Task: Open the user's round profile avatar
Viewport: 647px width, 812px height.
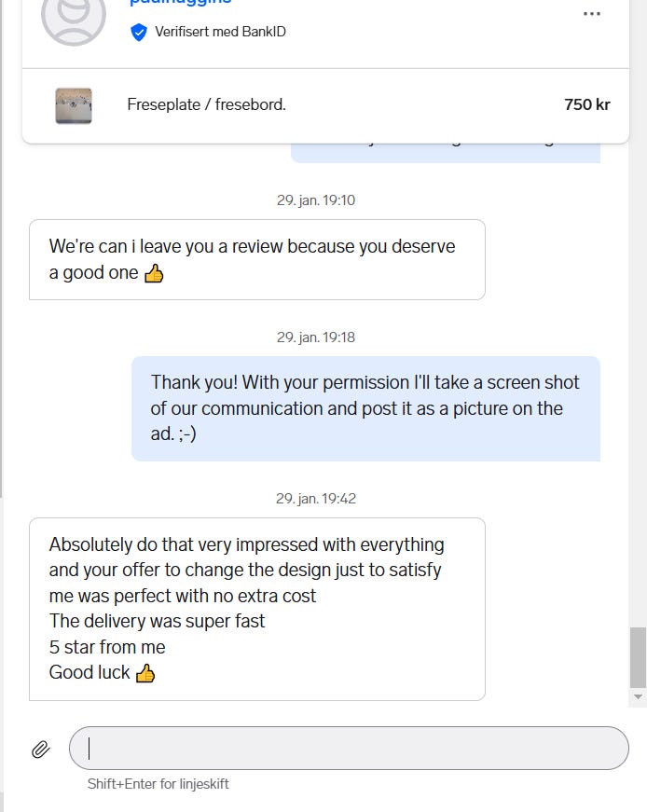Action: click(x=74, y=16)
